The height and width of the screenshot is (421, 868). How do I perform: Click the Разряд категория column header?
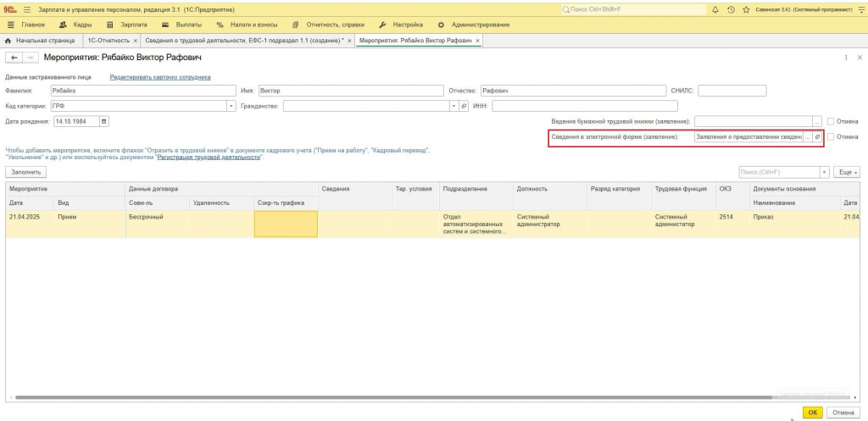point(619,196)
